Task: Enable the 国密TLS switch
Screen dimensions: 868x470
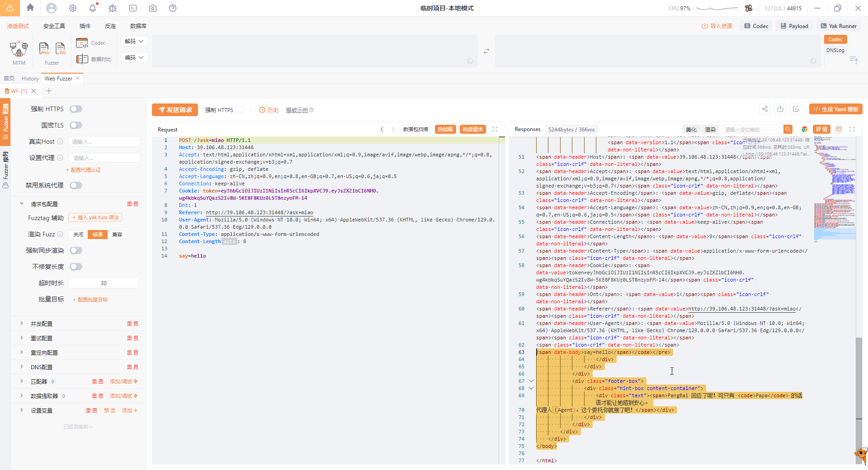Action: click(x=76, y=125)
